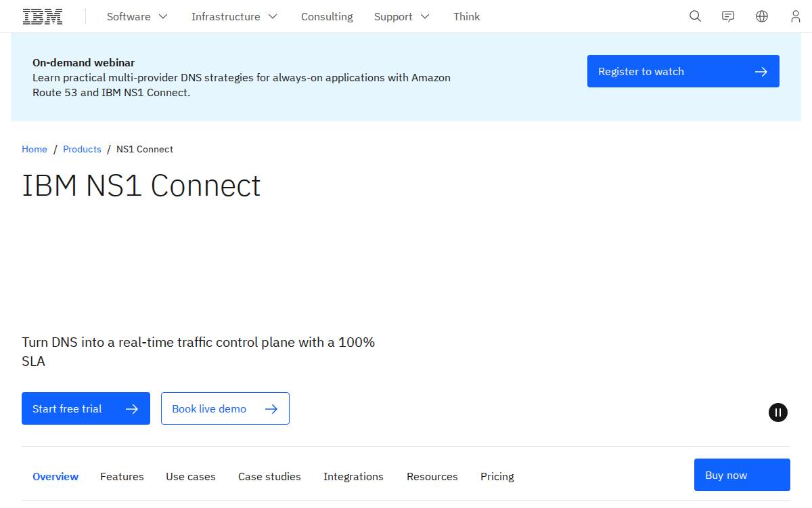Pause the hero video animation
The image size is (812, 508).
[778, 412]
